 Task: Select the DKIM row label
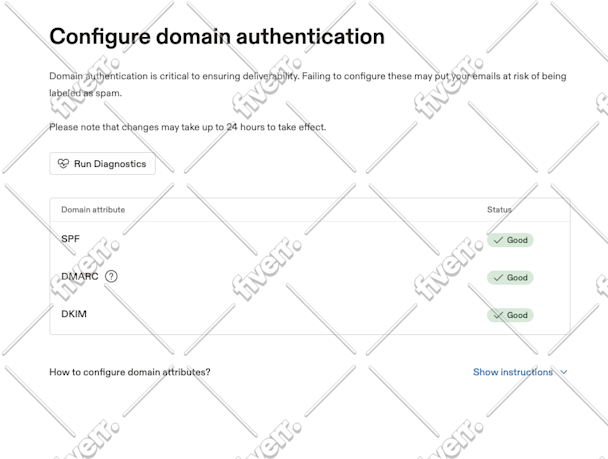click(x=74, y=314)
